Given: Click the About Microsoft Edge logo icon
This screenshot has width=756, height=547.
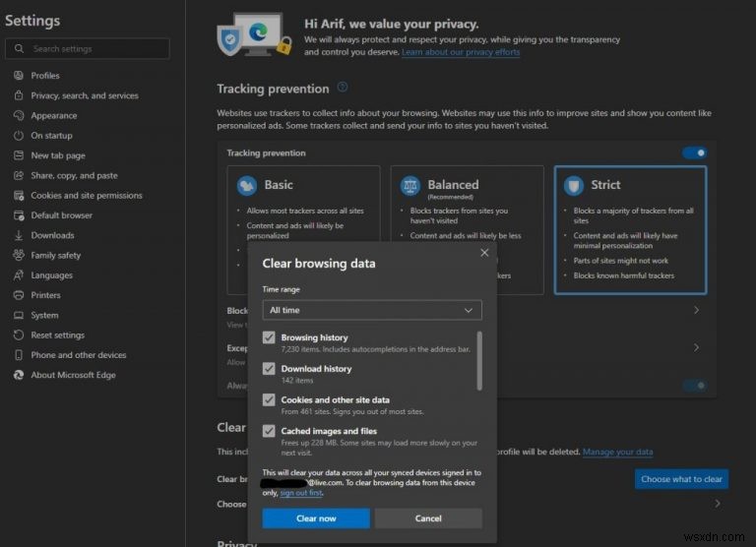Looking at the screenshot, I should [x=19, y=375].
